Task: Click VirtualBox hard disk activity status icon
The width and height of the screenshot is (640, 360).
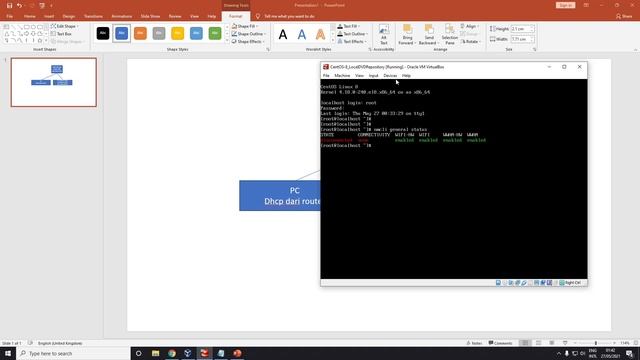Action: [498, 282]
